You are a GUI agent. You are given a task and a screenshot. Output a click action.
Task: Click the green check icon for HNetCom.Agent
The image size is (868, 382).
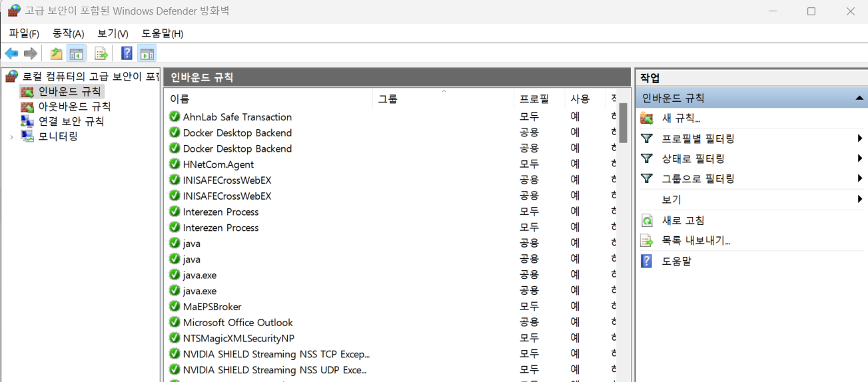click(175, 164)
